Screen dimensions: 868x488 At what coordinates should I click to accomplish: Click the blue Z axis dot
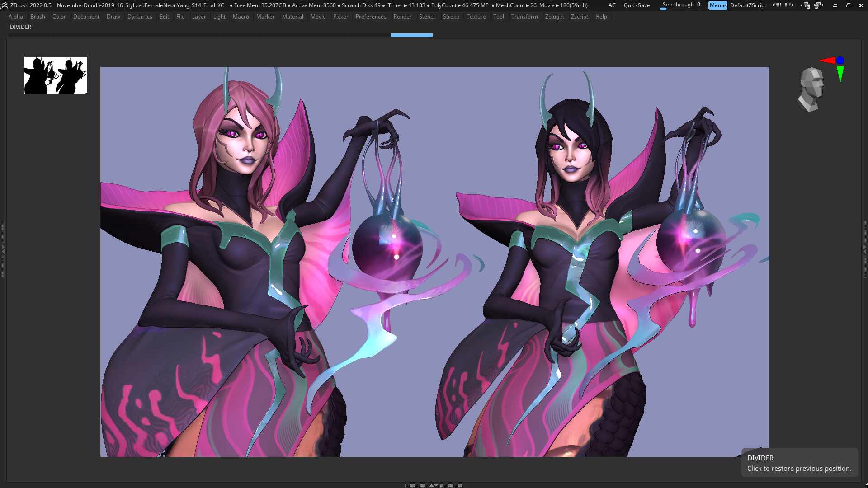coord(840,60)
